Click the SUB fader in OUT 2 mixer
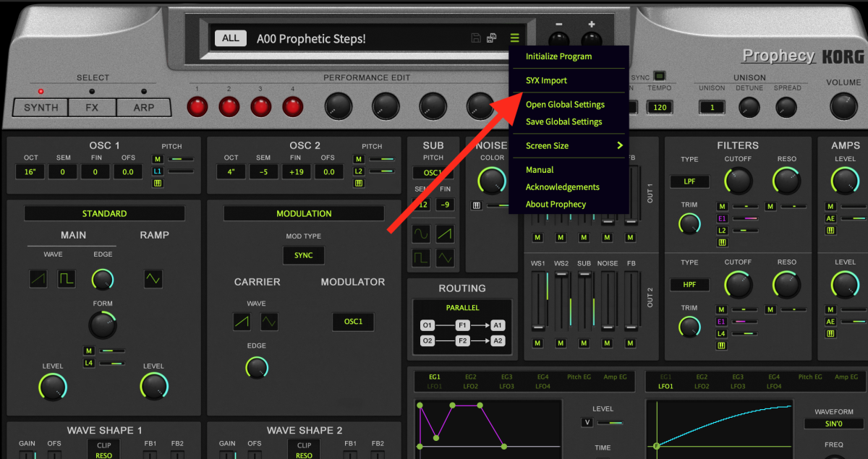Screen dimensions: 868x459 click(x=584, y=302)
